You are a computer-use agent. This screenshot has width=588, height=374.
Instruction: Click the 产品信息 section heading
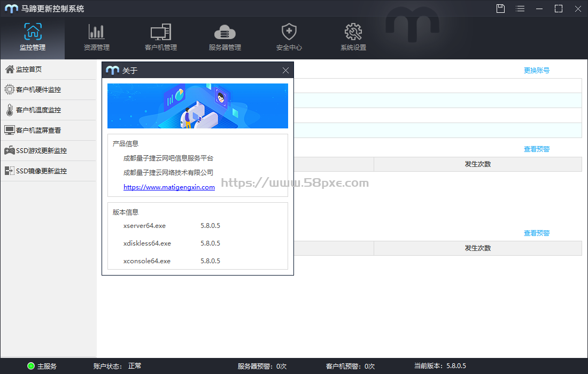[126, 143]
